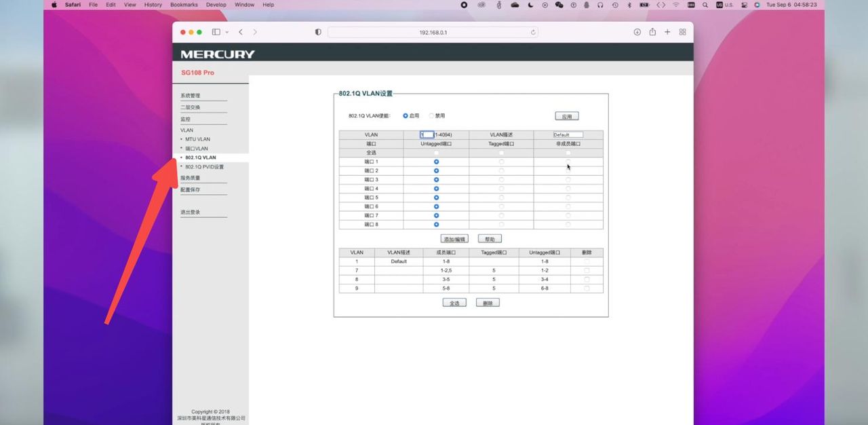The width and height of the screenshot is (868, 425).
Task: Go back with Safari's back arrow
Action: click(241, 32)
